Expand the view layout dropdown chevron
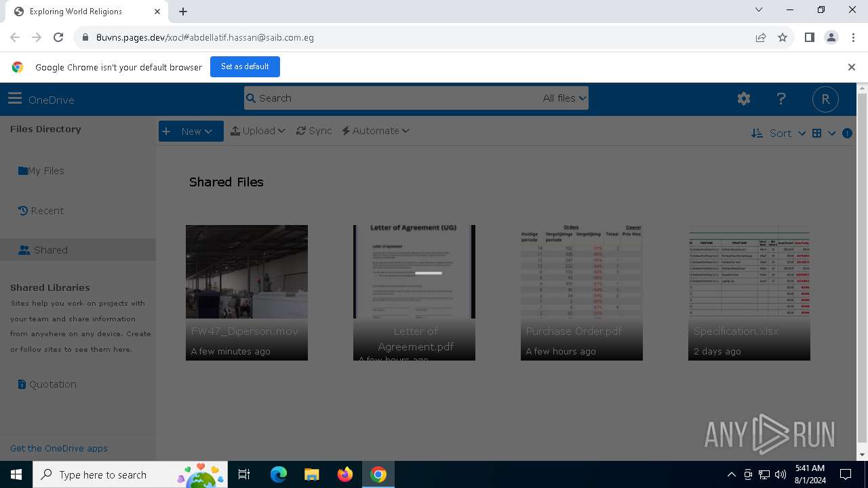The width and height of the screenshot is (868, 488). (831, 133)
